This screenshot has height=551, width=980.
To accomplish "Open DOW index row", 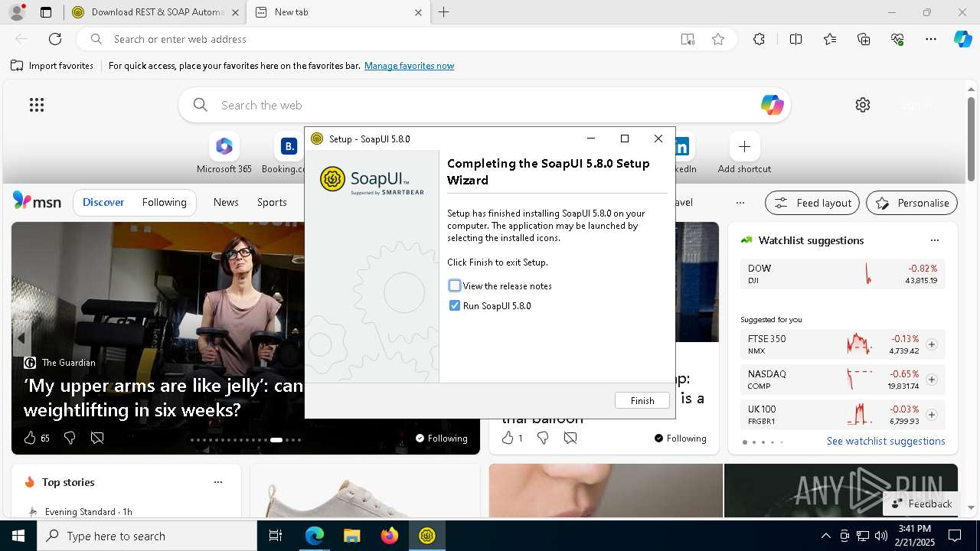I will (x=842, y=274).
